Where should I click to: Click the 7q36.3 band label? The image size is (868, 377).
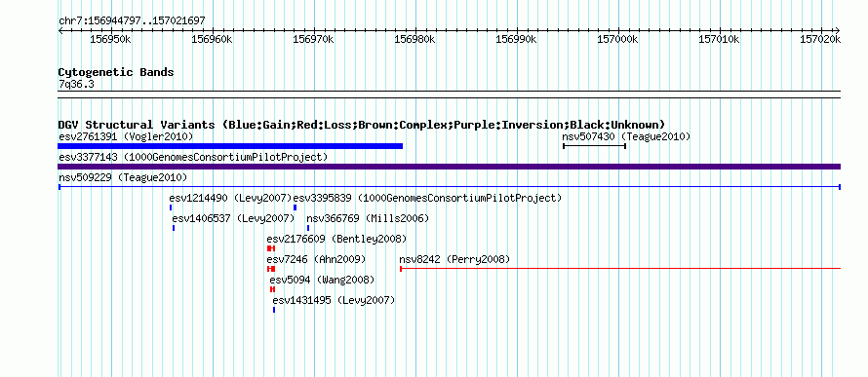(76, 85)
